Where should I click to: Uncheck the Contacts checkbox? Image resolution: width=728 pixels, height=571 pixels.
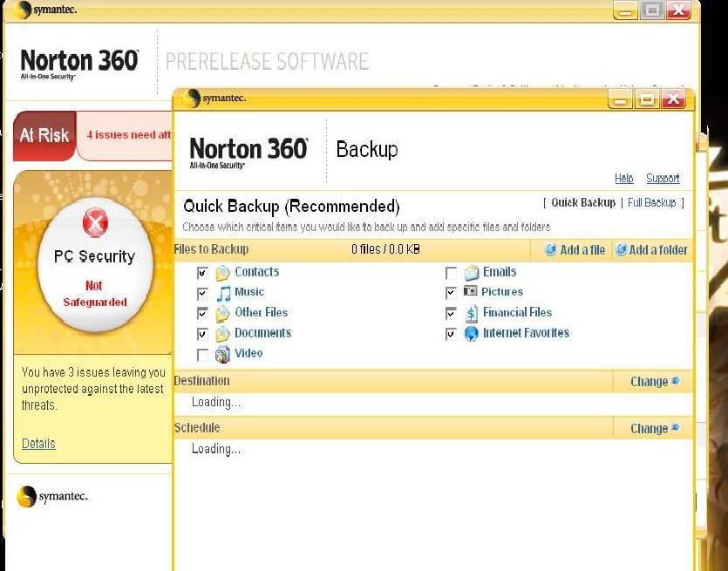(202, 273)
